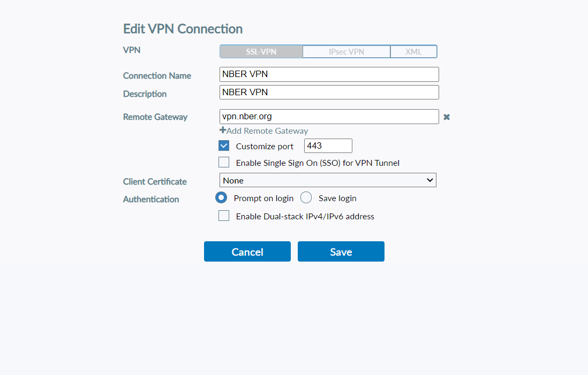The width and height of the screenshot is (588, 375).
Task: Switch to the XML tab
Action: pyautogui.click(x=413, y=52)
